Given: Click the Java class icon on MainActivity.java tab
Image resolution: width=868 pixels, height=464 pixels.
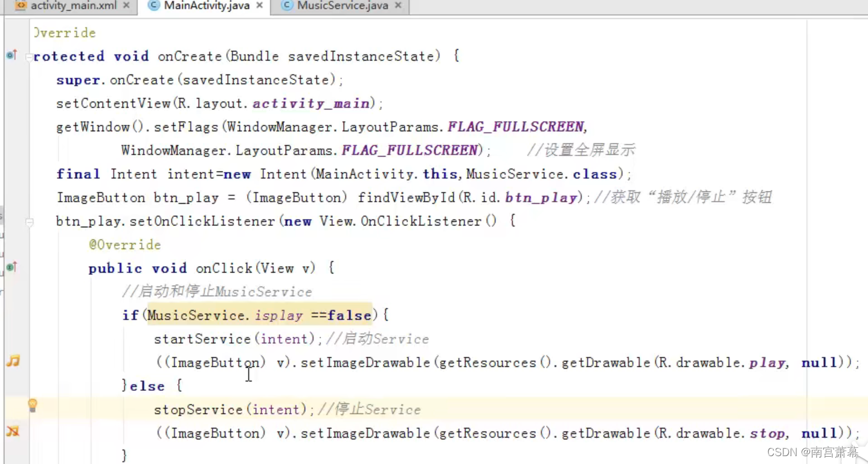Looking at the screenshot, I should click(x=154, y=5).
